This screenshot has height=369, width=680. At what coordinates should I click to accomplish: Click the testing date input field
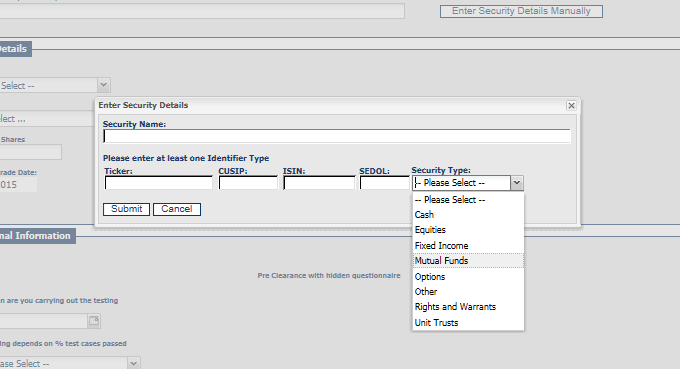[43, 321]
